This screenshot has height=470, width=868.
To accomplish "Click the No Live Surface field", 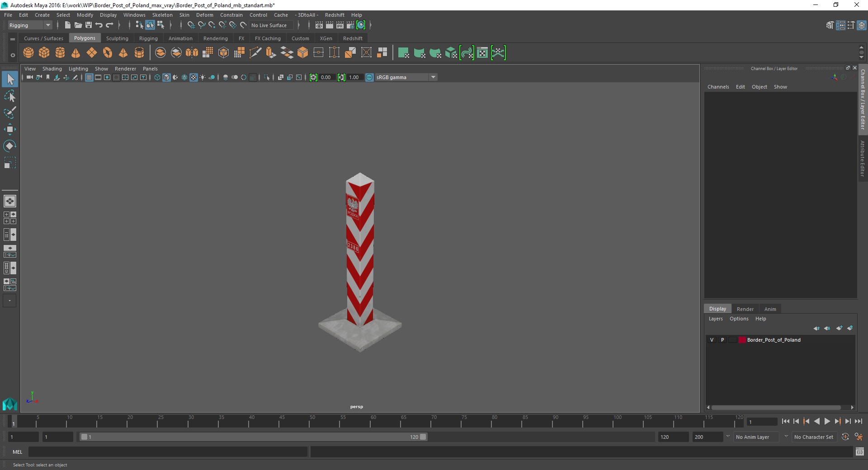I will (x=271, y=25).
